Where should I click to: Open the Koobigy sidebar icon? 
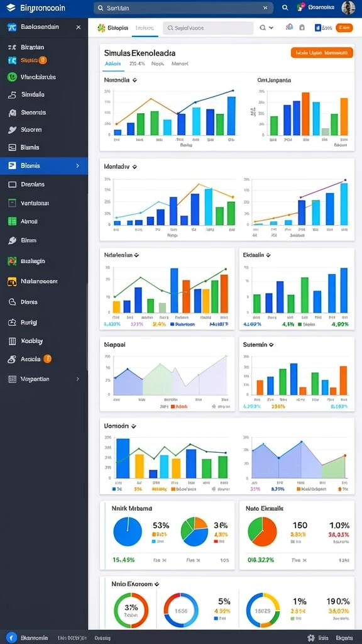coord(13,341)
